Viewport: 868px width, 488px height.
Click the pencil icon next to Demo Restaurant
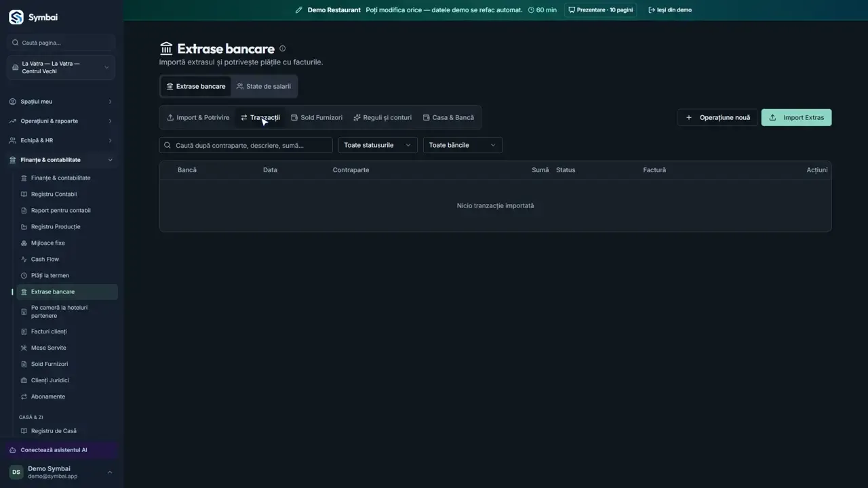coord(299,10)
